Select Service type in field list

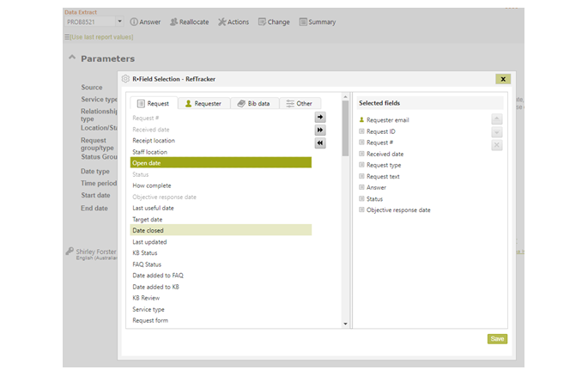coord(221,309)
